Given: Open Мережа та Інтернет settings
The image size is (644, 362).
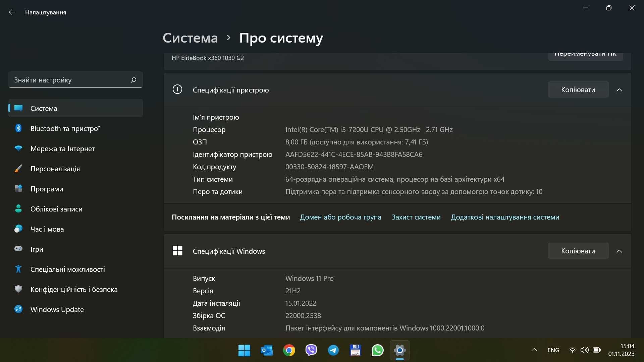Looking at the screenshot, I should [75, 148].
